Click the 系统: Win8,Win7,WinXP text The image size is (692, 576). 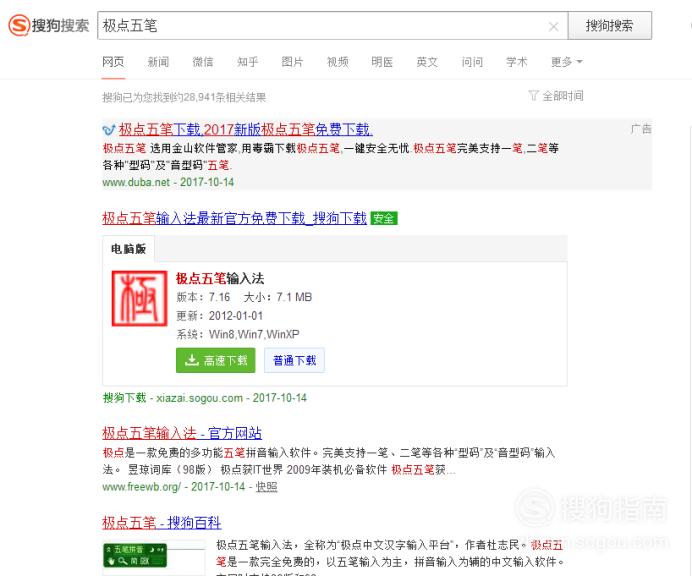(238, 334)
